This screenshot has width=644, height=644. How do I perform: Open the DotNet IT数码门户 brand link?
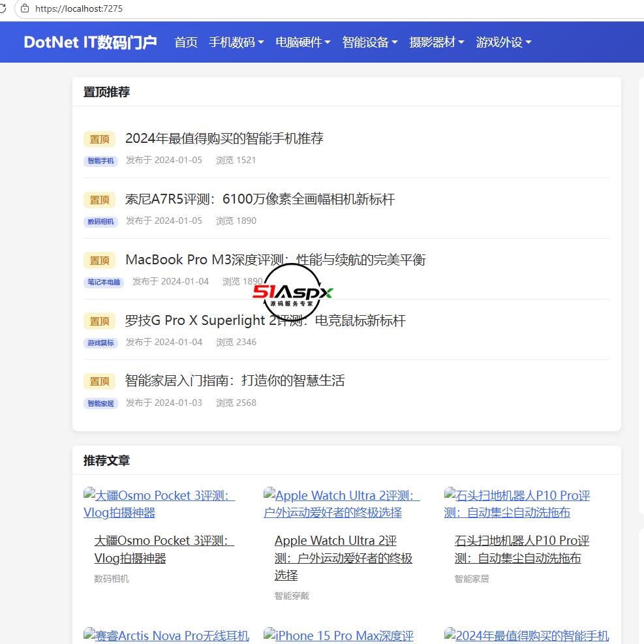coord(90,42)
